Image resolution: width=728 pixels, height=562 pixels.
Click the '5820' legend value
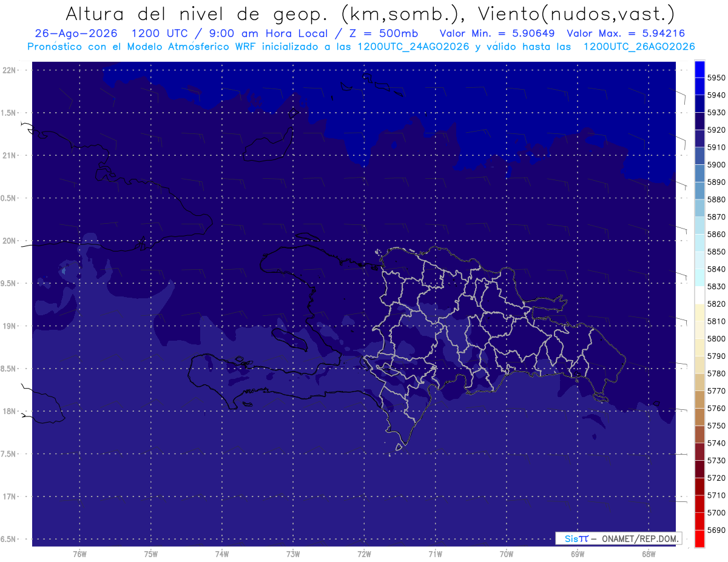coord(716,304)
